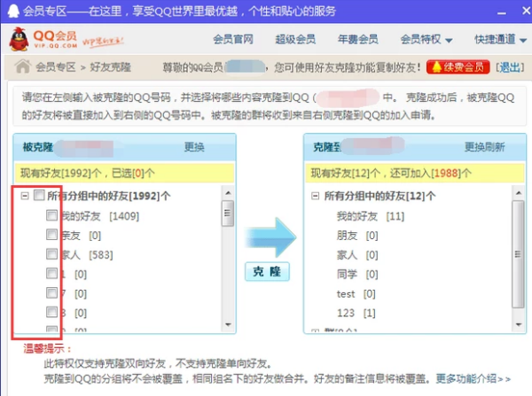Click the 我的好友 [1409] row label
532x396 pixels.
tap(100, 216)
